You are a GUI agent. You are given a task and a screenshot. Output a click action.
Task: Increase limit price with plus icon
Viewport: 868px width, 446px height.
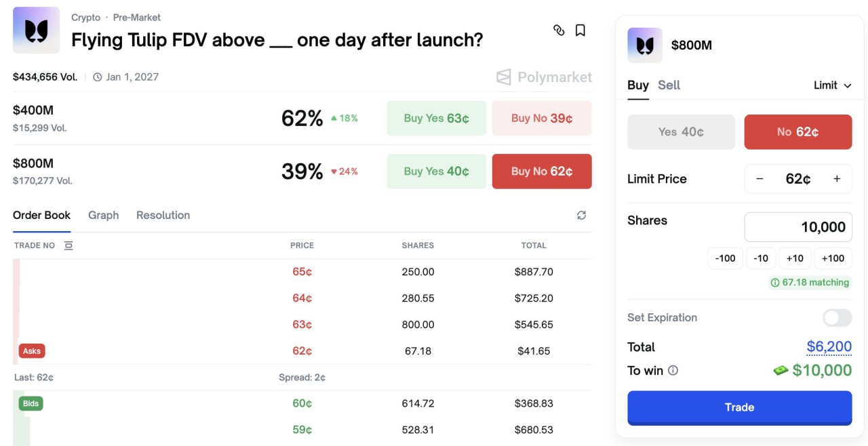tap(837, 179)
